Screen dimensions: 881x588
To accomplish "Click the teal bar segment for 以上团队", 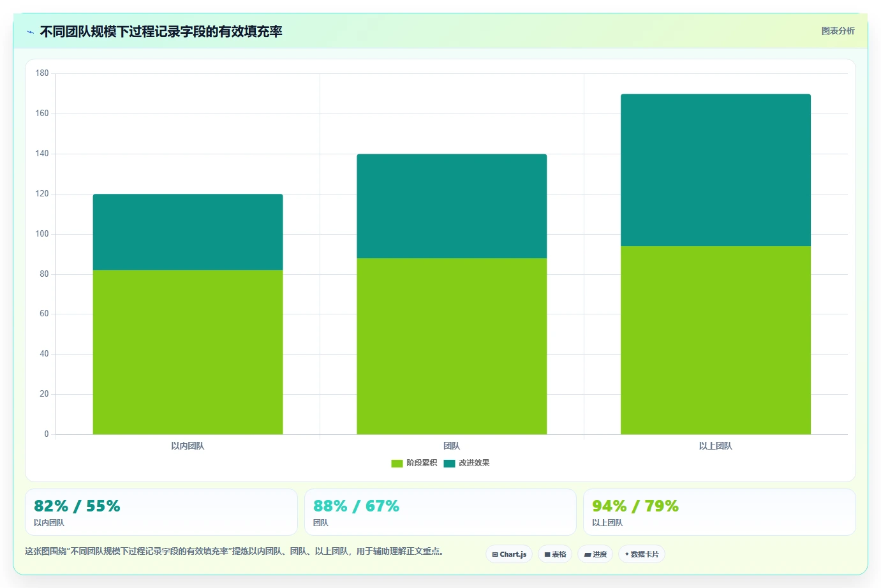I will coord(716,170).
